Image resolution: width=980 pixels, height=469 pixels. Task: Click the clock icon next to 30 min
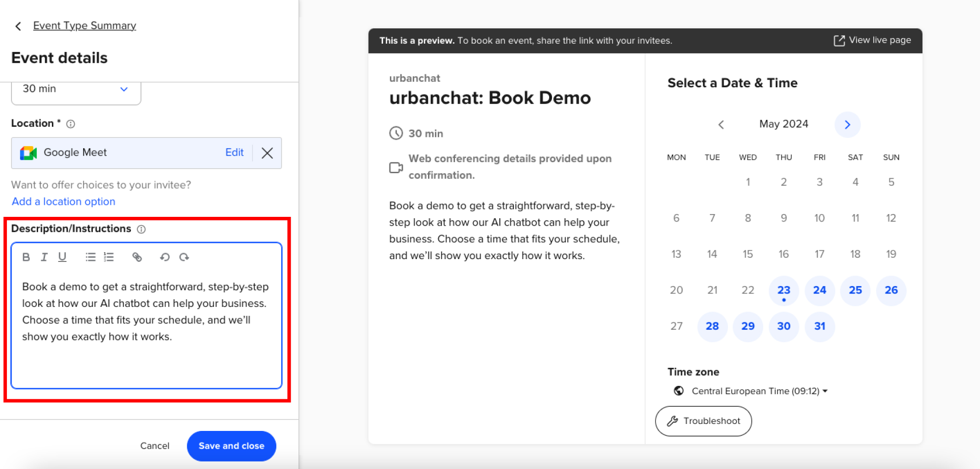[x=396, y=133]
